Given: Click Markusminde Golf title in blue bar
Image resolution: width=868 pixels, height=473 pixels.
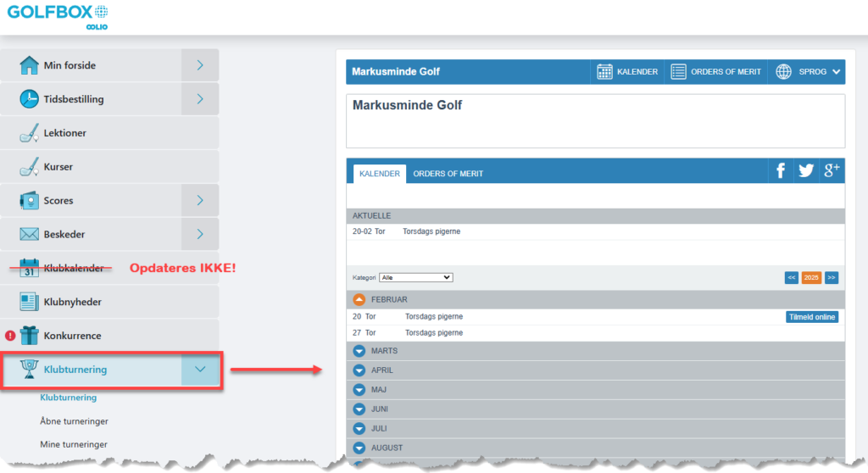Looking at the screenshot, I should (396, 72).
